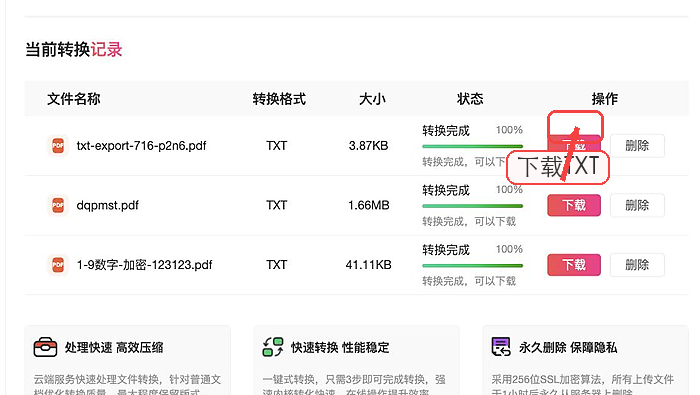The height and width of the screenshot is (395, 700).
Task: Delete the dqpmst.pdf record
Action: pyautogui.click(x=637, y=205)
